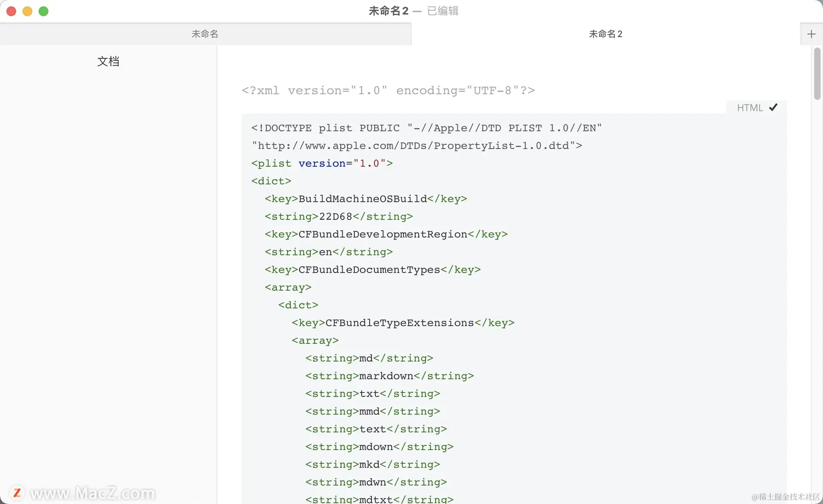
Task: Click the MacZ "Z" logo watermark icon
Action: tap(17, 492)
